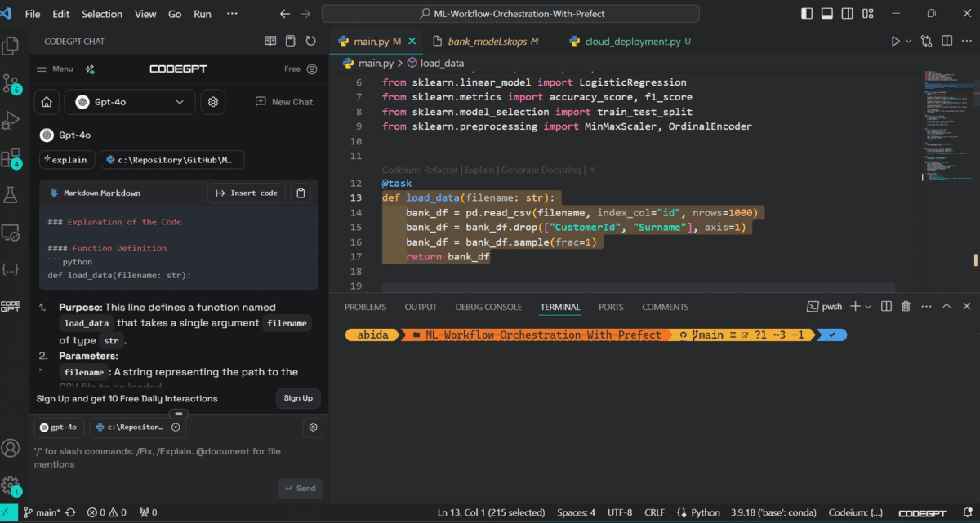This screenshot has height=523, width=980.
Task: Go to CodeGPT home
Action: (x=47, y=102)
